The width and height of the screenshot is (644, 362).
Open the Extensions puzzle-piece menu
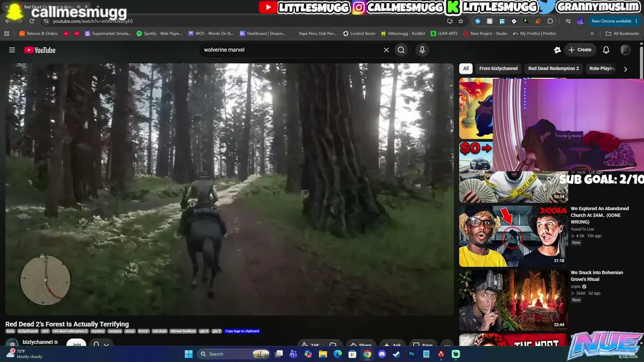click(550, 21)
